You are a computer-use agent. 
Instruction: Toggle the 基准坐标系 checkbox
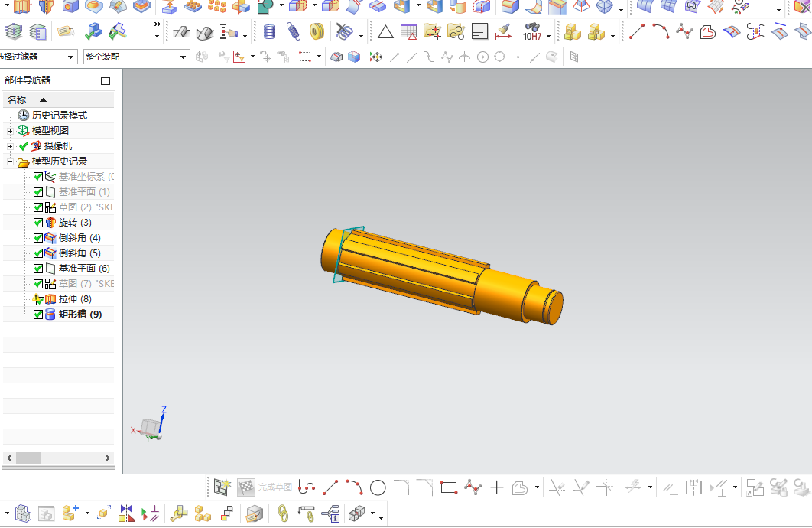click(x=38, y=177)
